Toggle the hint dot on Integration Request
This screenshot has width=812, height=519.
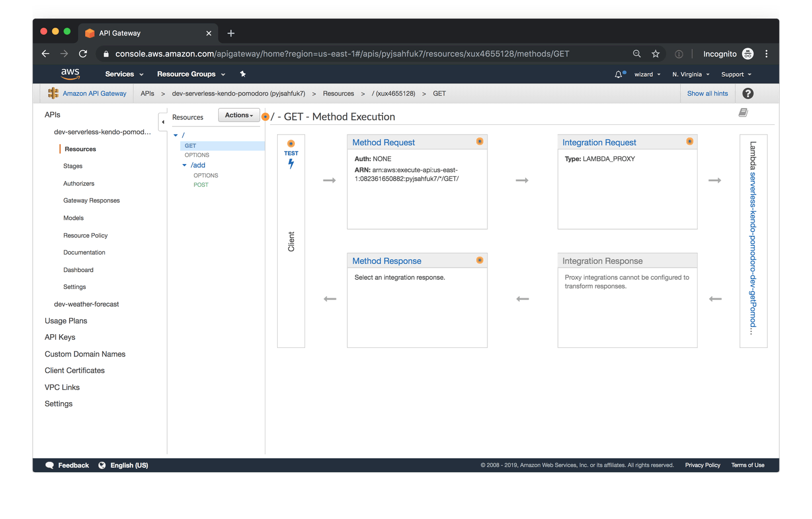[689, 141]
